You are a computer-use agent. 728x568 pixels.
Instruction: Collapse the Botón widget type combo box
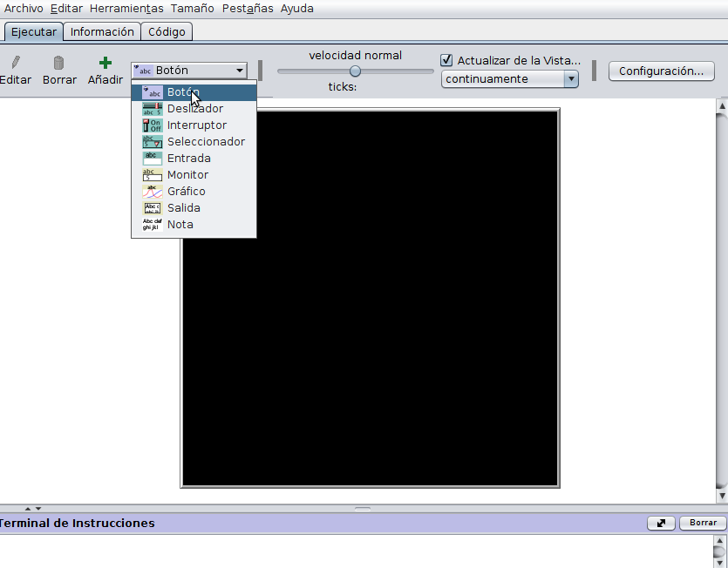tap(189, 71)
